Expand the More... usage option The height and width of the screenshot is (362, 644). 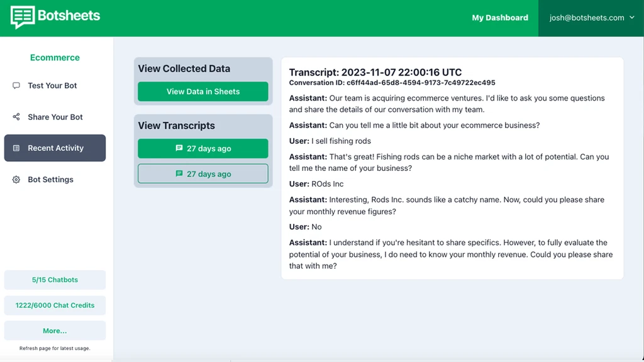(55, 331)
